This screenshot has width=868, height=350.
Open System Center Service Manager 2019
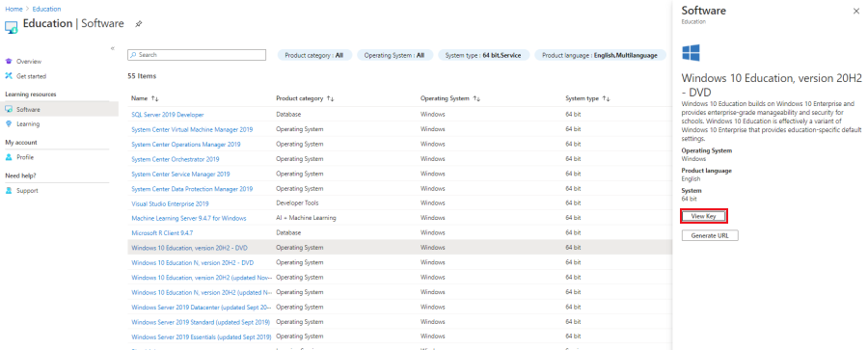click(x=180, y=174)
